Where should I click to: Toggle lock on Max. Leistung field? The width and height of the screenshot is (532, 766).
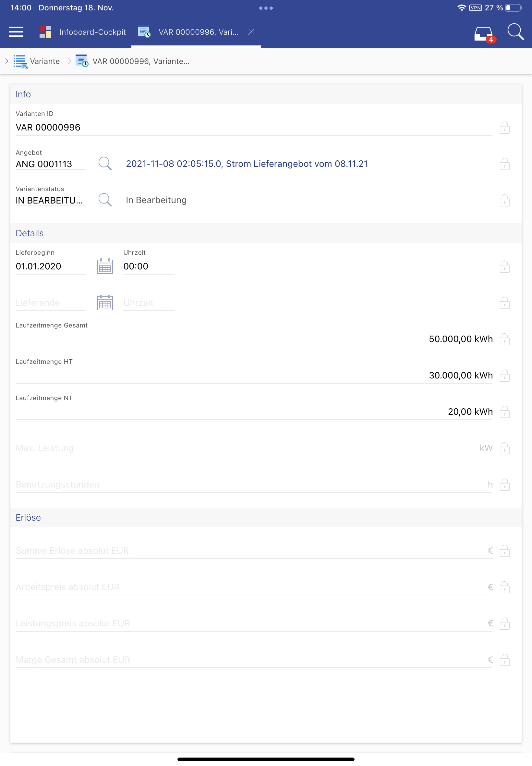click(x=504, y=449)
